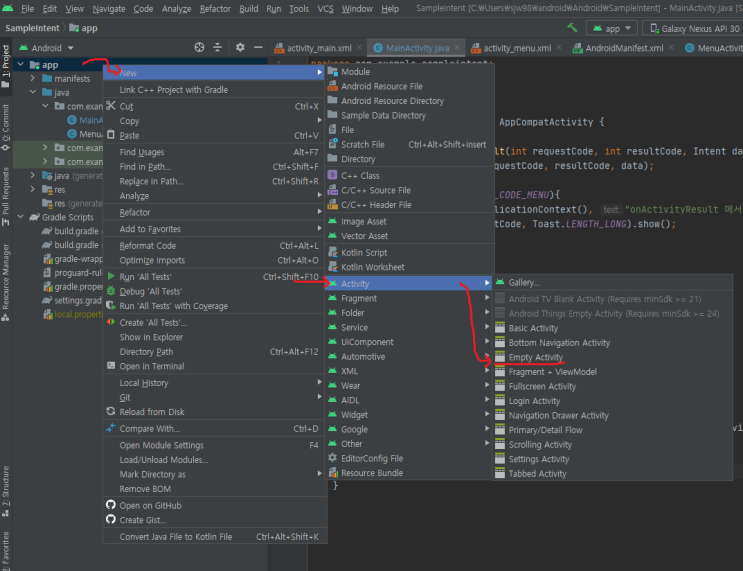Image resolution: width=743 pixels, height=571 pixels.
Task: Select Tabbed Activity template
Action: coord(613,473)
